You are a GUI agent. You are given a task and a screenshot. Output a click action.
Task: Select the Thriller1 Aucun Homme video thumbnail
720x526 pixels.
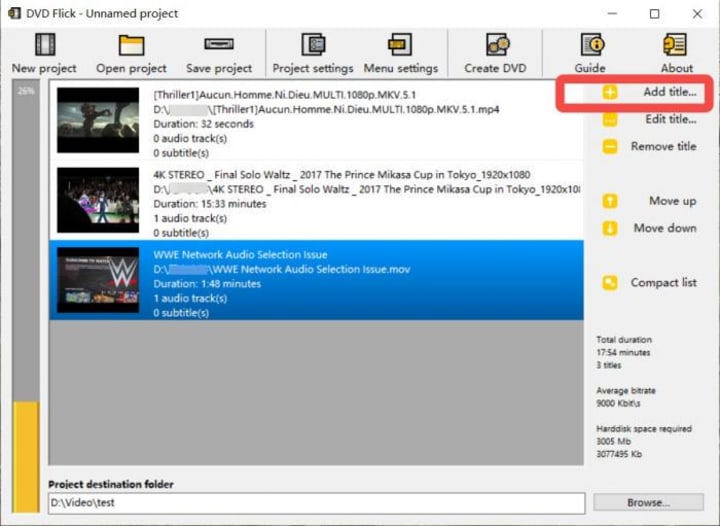click(98, 120)
